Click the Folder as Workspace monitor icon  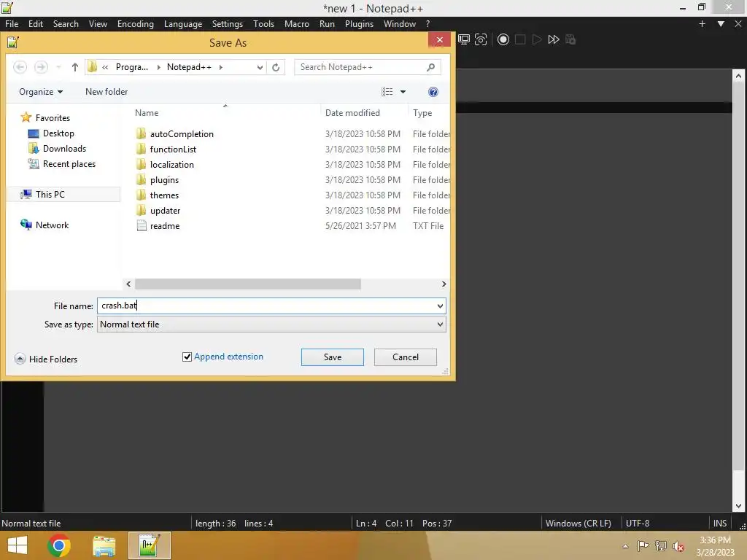tap(463, 39)
